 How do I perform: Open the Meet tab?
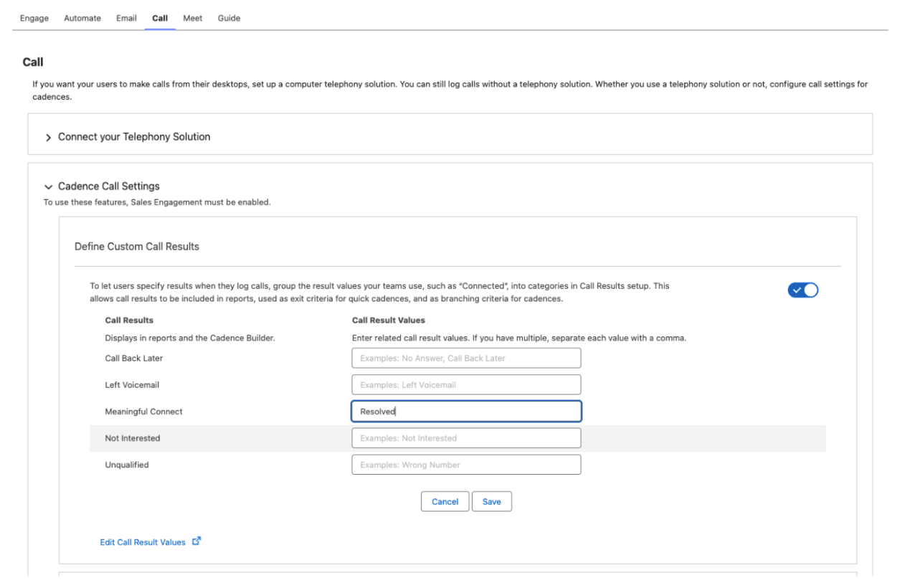point(192,18)
